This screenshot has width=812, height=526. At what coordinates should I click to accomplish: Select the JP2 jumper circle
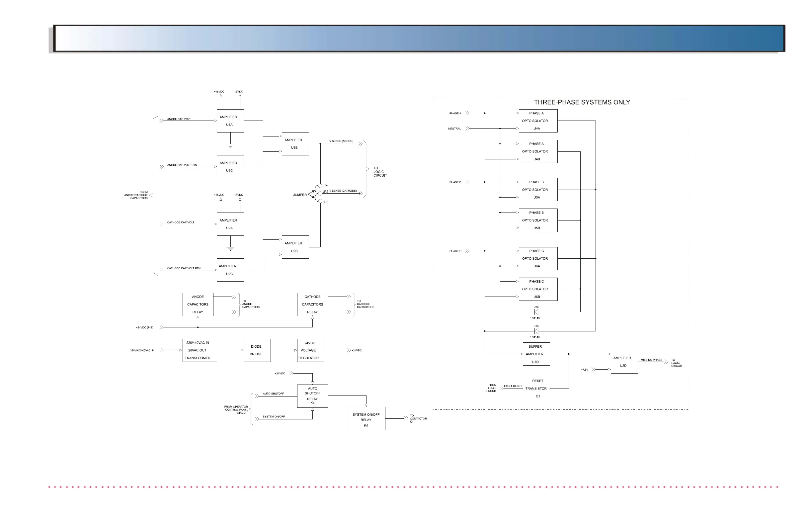320,193
